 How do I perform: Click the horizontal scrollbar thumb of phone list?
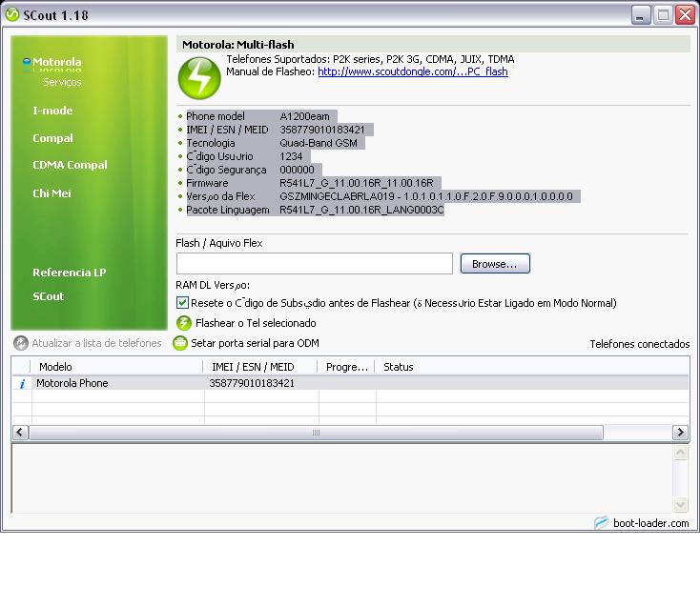pos(316,433)
